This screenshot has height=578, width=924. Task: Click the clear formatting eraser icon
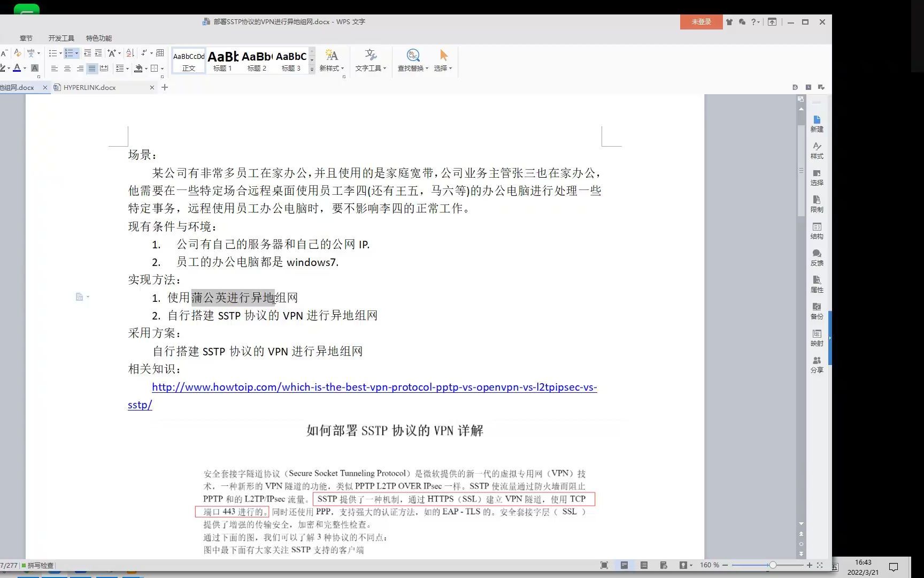tap(17, 53)
